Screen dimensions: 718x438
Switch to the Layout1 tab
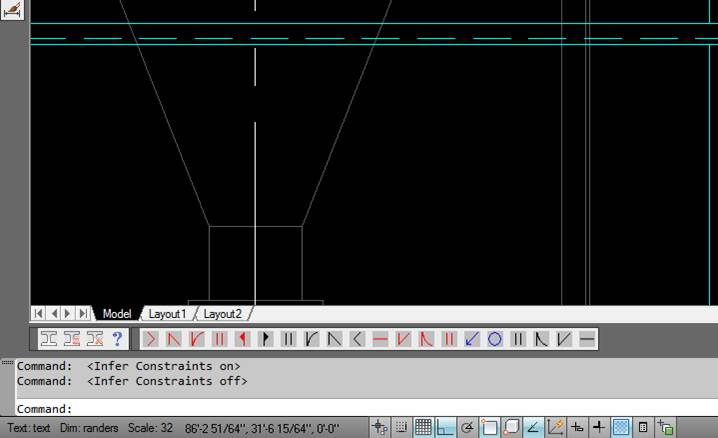[167, 314]
